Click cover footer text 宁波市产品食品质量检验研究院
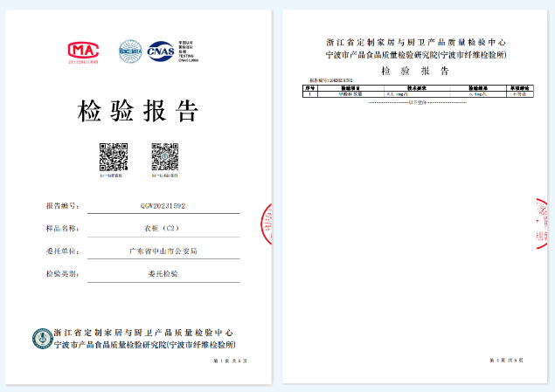 [x=110, y=345]
